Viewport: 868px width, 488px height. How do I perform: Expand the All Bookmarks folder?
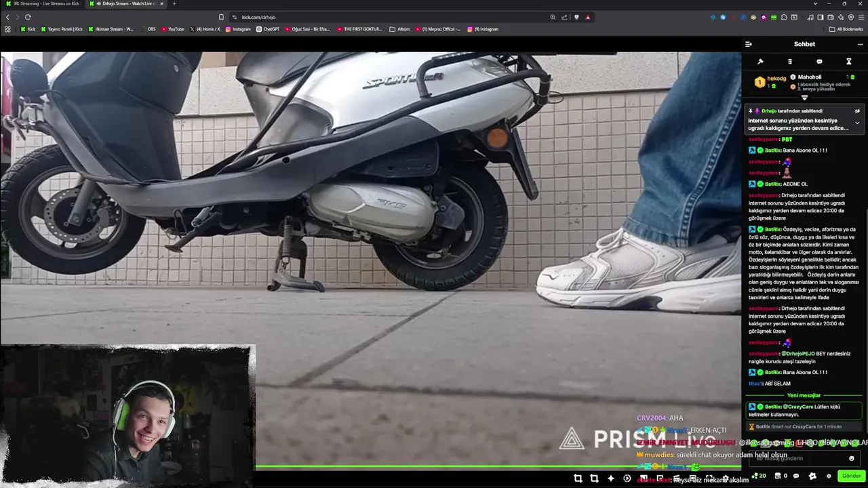(846, 29)
